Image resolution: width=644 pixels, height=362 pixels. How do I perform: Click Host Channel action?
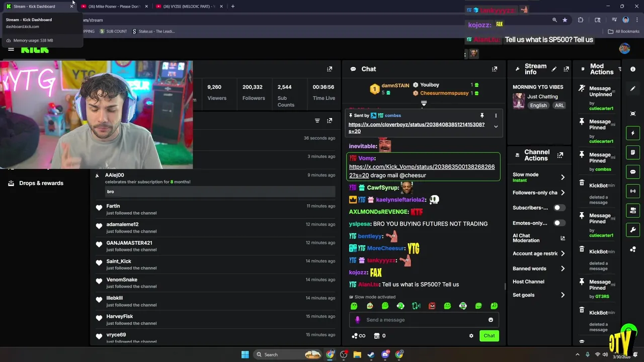pos(528,282)
